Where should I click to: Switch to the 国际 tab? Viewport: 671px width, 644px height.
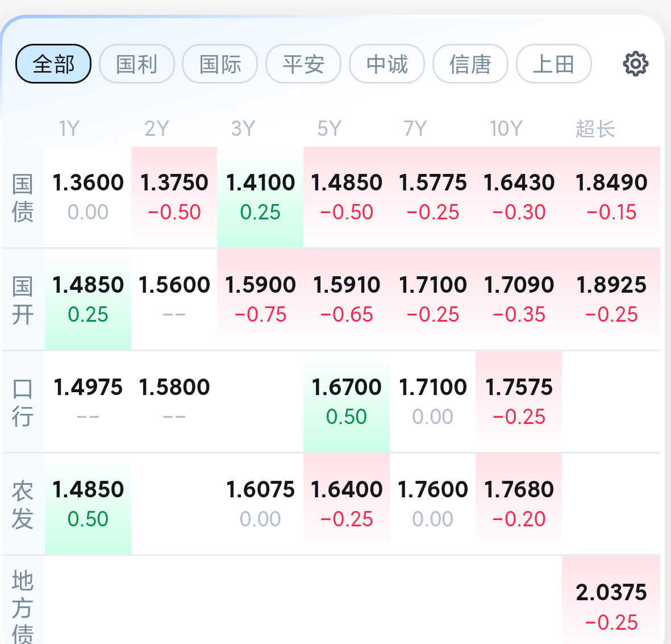point(220,64)
